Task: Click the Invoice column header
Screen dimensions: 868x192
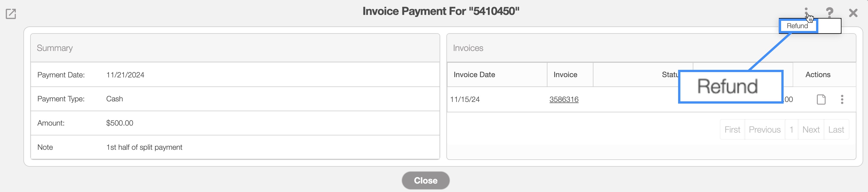Action: [565, 75]
